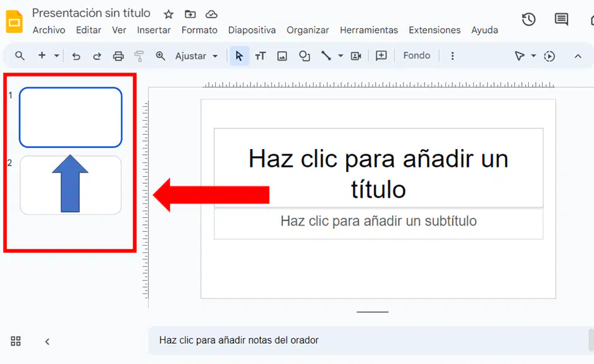This screenshot has height=364, width=594.
Task: Select the line tool
Action: (326, 56)
